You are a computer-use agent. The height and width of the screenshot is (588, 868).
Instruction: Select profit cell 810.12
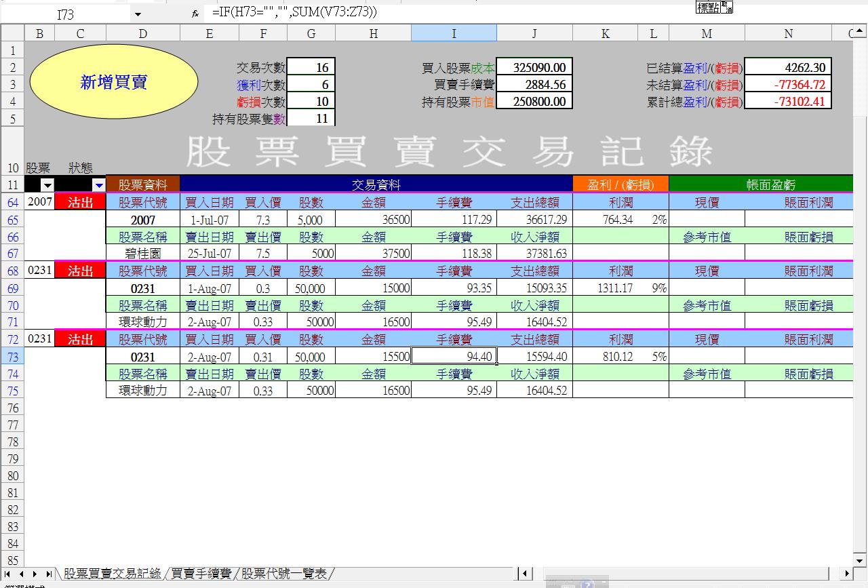606,356
